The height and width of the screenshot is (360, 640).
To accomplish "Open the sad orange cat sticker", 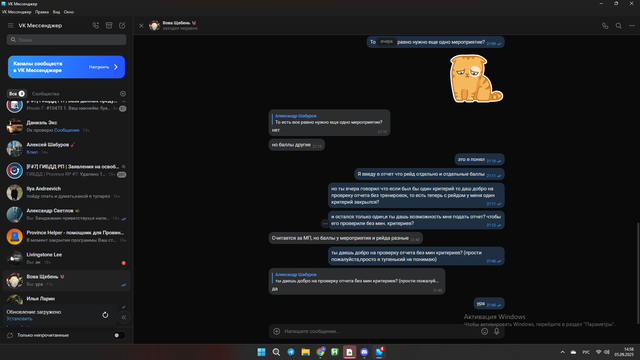I will pyautogui.click(x=476, y=78).
